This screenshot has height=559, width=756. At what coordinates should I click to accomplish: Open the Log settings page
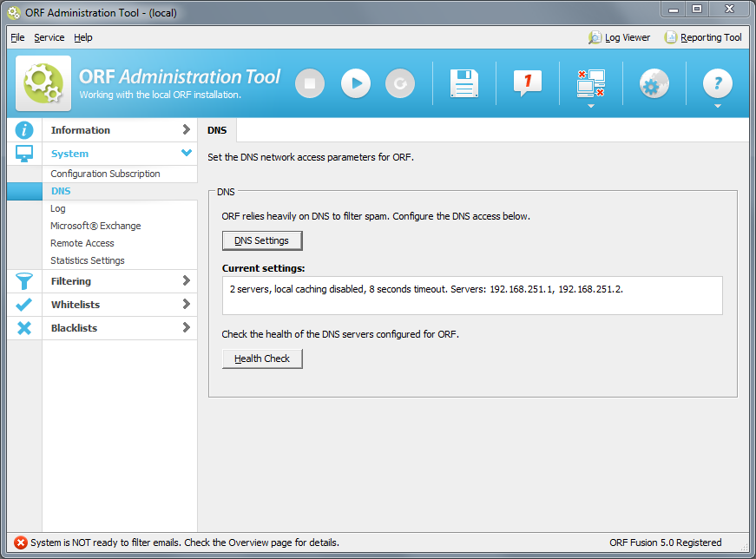[x=58, y=208]
